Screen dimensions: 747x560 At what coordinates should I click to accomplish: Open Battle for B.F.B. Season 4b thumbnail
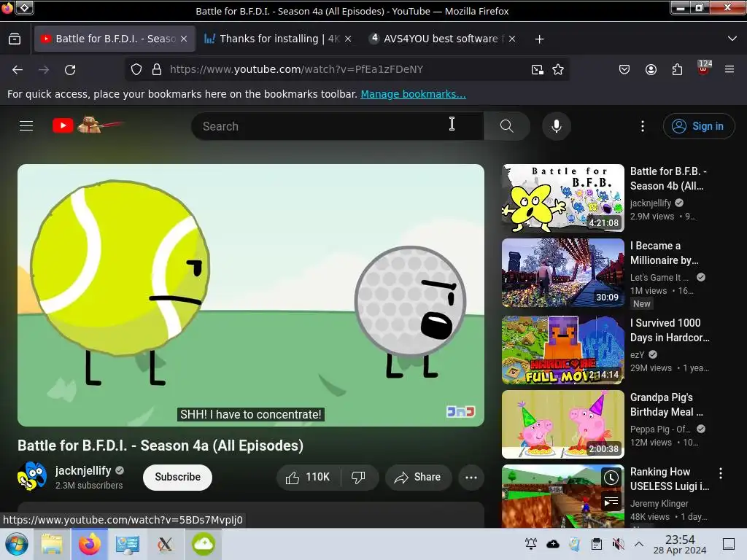[x=562, y=198]
